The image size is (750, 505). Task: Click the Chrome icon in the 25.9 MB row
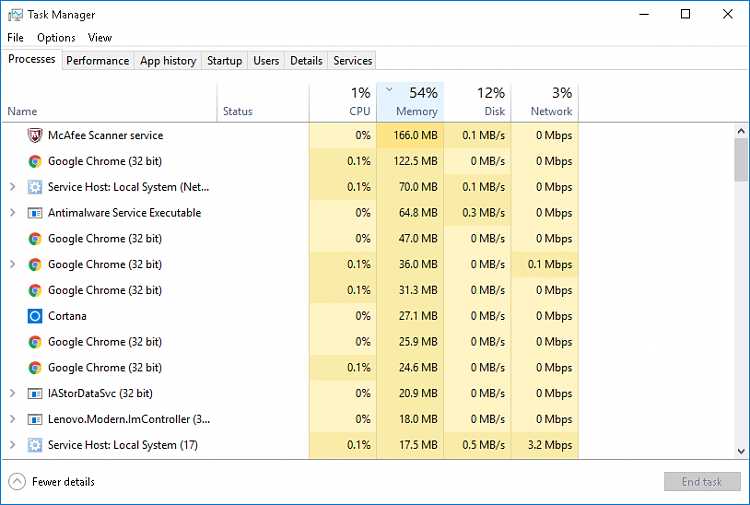coord(34,342)
